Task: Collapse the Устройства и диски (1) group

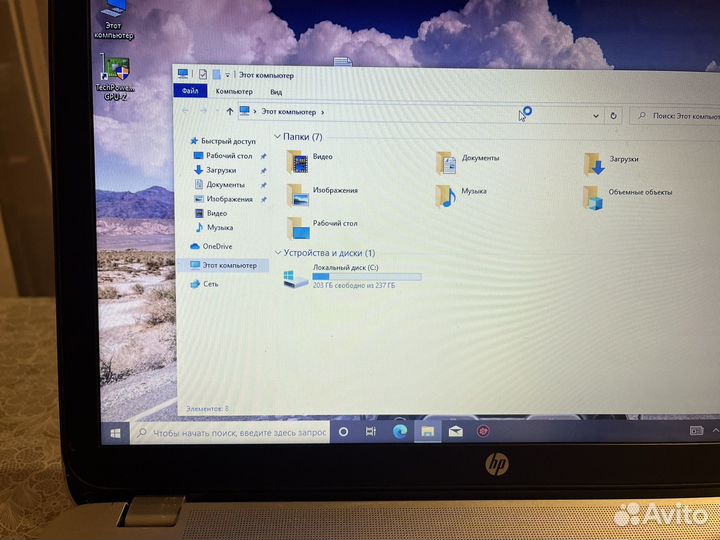Action: pos(278,253)
